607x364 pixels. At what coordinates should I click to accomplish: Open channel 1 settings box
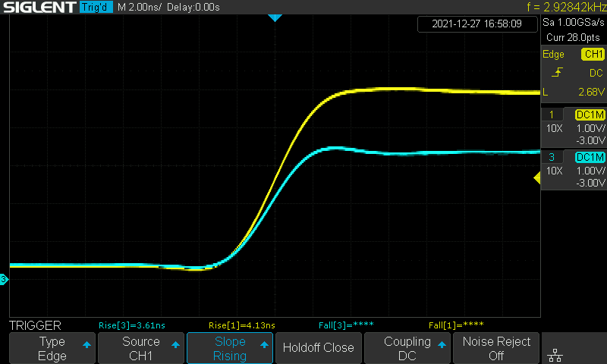coord(574,127)
